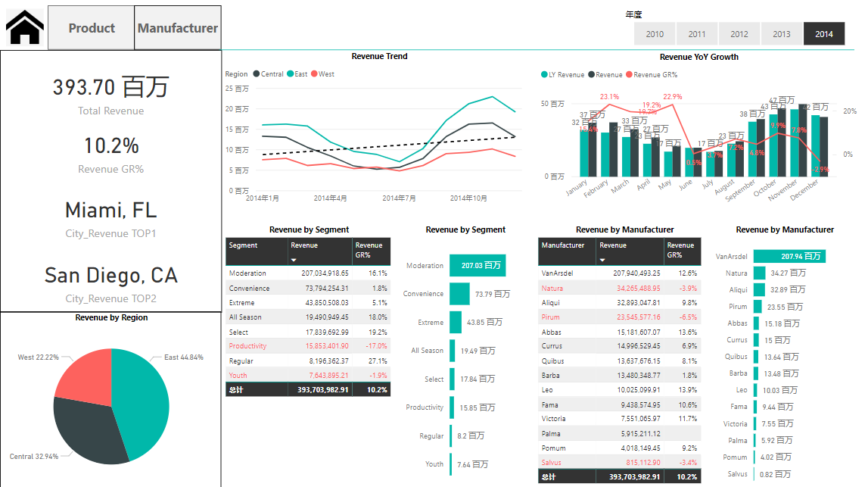Click the Natura revenue value 34,265,488.95
The width and height of the screenshot is (868, 487).
click(x=638, y=288)
